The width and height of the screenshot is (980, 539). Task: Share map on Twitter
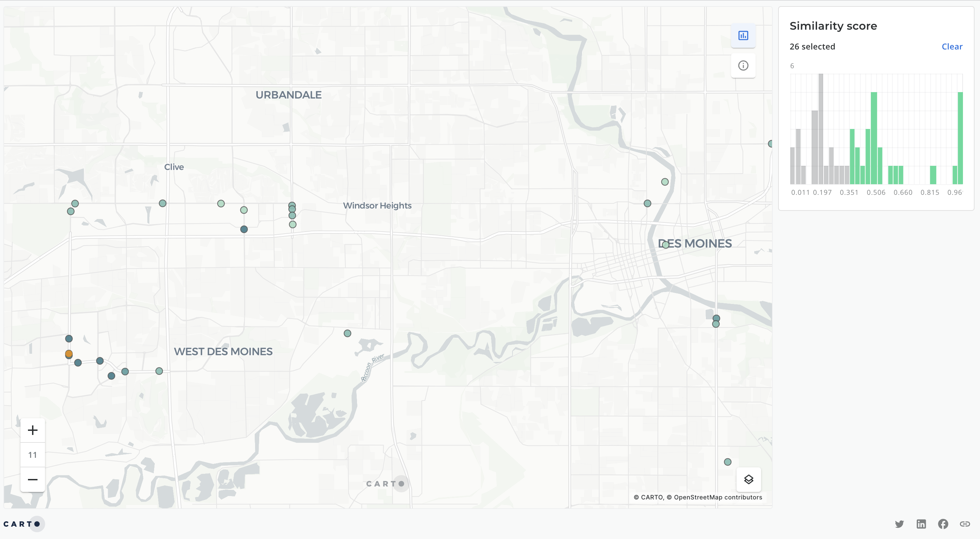tap(899, 524)
